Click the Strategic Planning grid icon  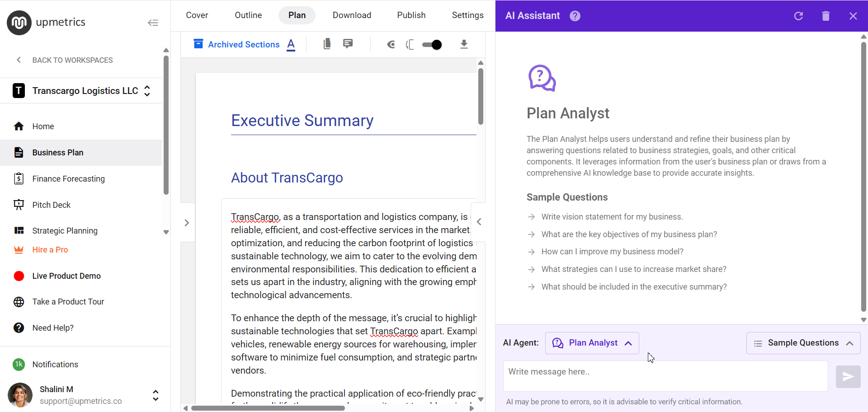(x=19, y=231)
